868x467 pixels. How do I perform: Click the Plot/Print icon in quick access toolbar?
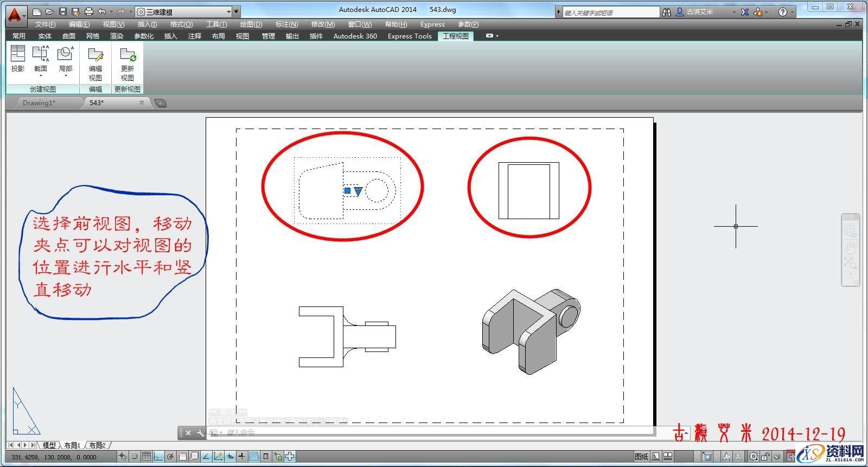click(x=89, y=11)
